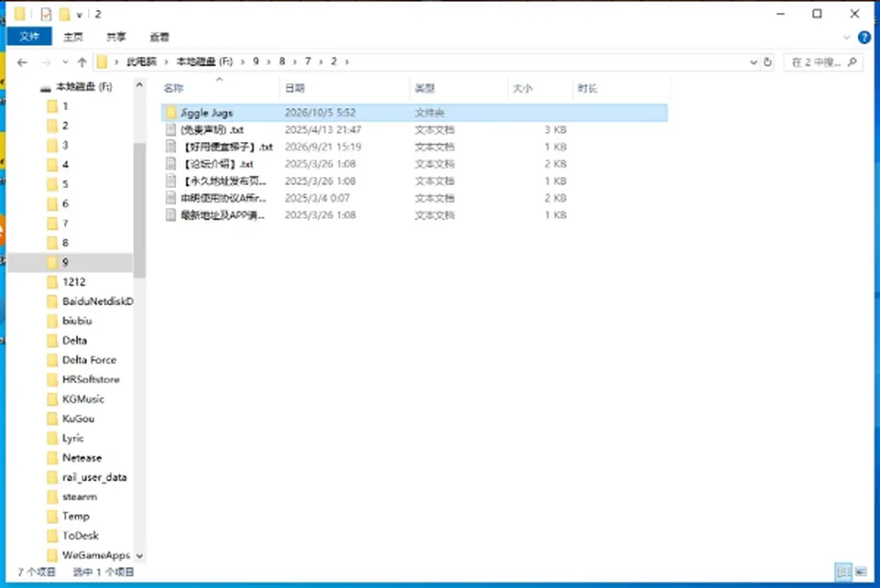Open the 文件 menu tab
The width and height of the screenshot is (880, 588).
pyautogui.click(x=29, y=37)
